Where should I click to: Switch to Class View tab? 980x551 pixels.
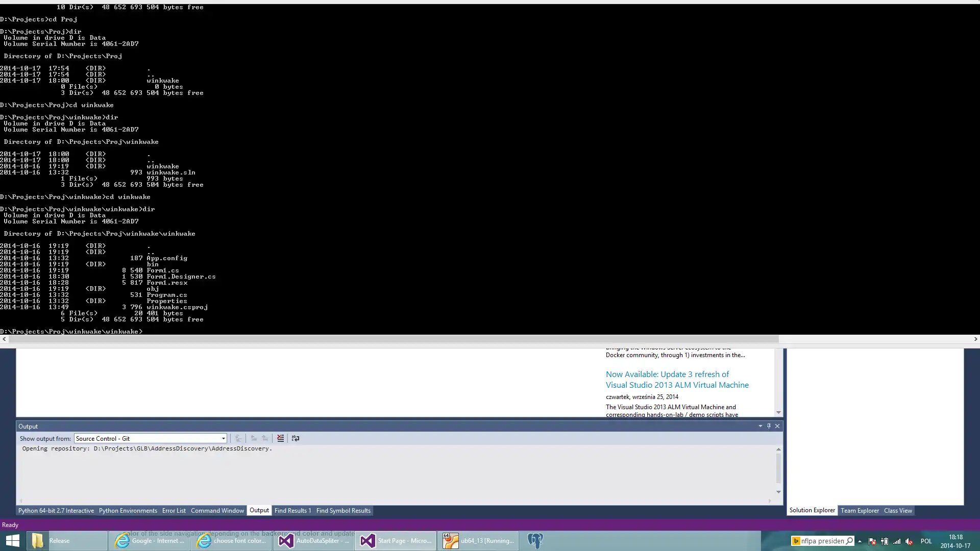(x=898, y=511)
